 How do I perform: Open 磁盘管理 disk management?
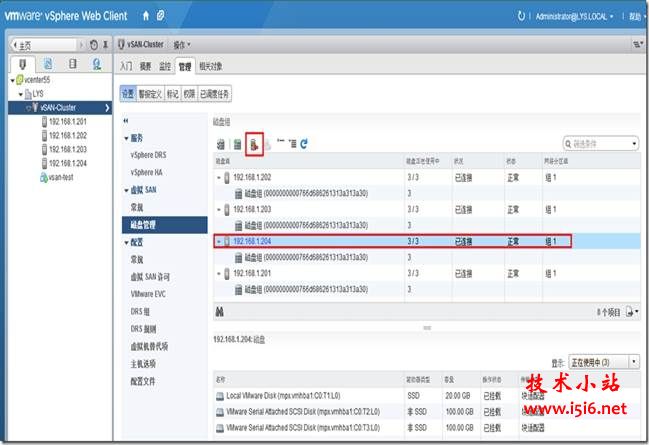(165, 225)
